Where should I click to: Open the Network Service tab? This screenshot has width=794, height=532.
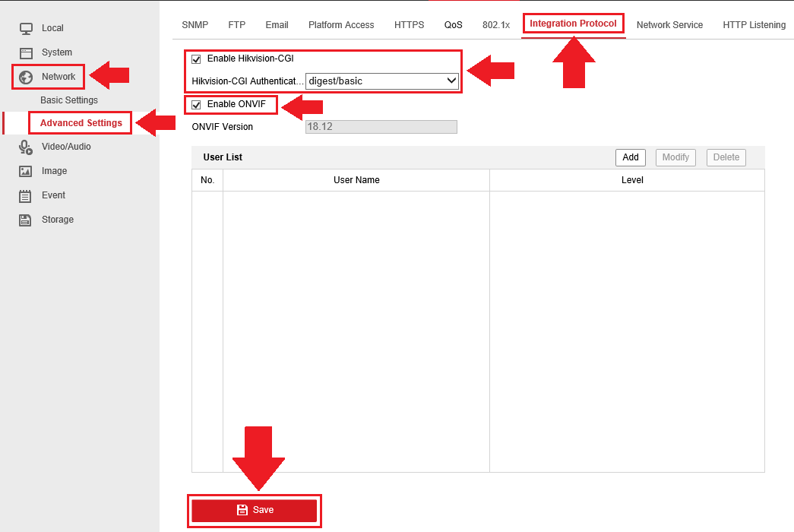click(669, 25)
